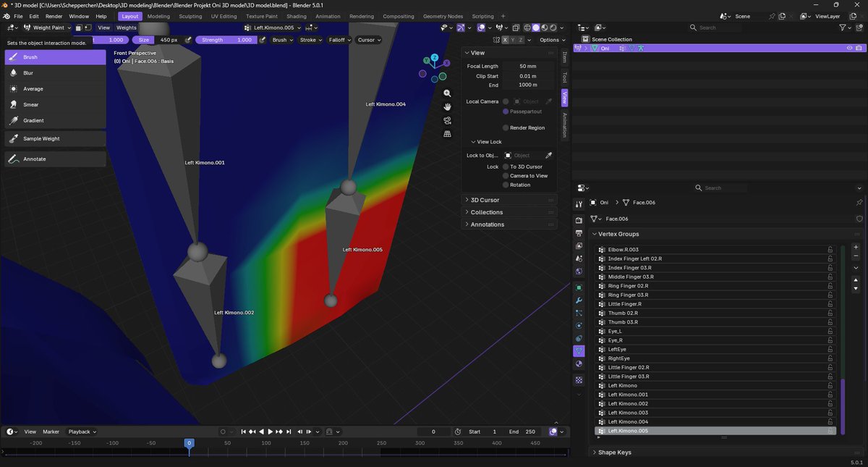
Task: Switch to the Geometry Nodes workspace tab
Action: click(443, 16)
